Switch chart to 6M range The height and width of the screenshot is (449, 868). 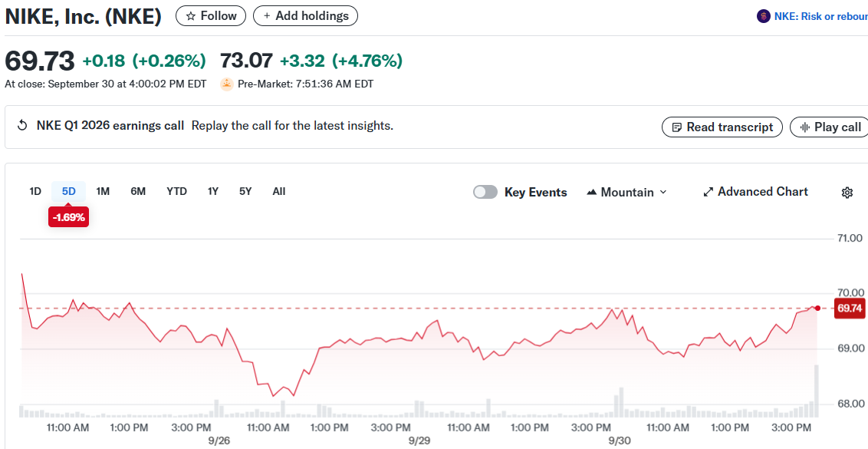tap(138, 191)
